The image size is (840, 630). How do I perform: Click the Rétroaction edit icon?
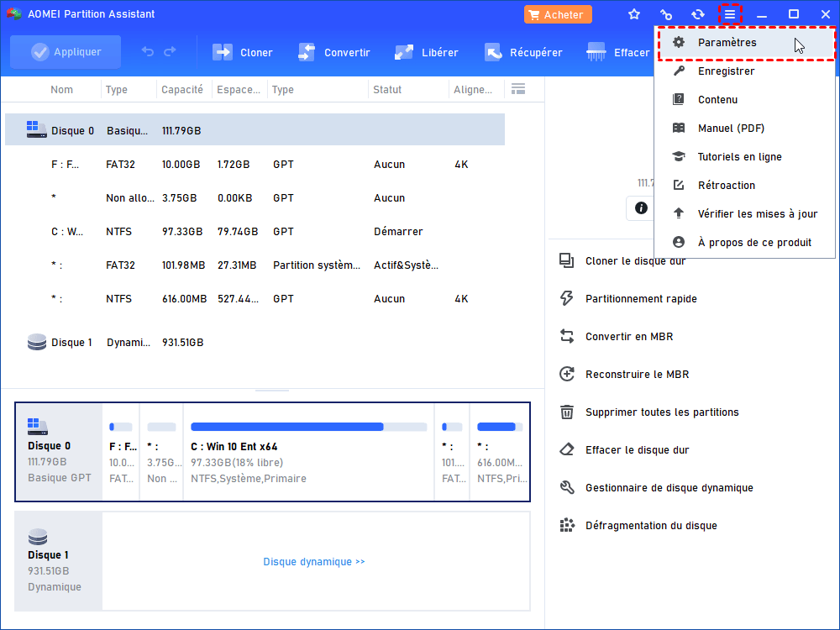click(x=678, y=185)
